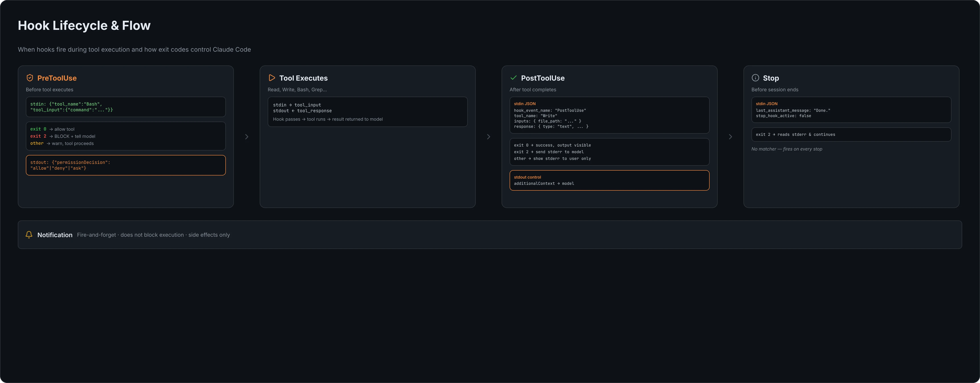
Task: Select the PostToolUse card heading
Action: point(543,78)
